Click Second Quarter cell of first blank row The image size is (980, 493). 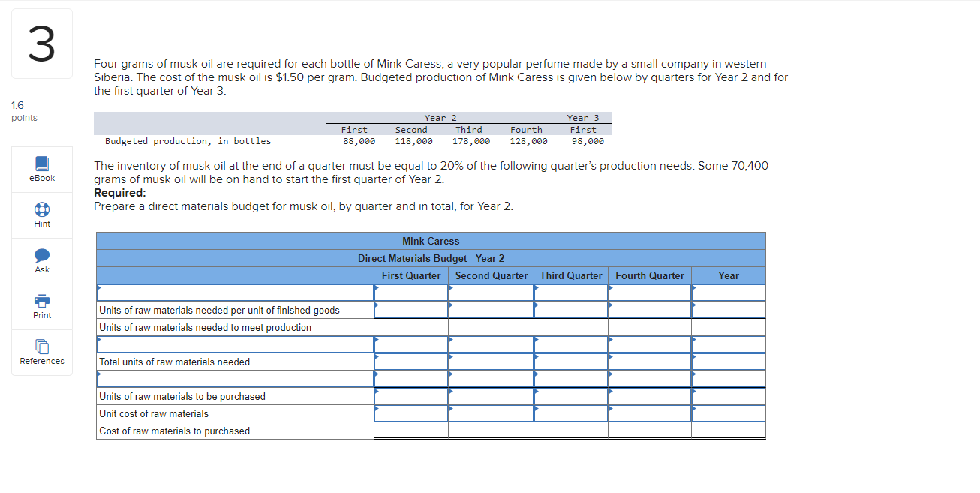click(491, 293)
